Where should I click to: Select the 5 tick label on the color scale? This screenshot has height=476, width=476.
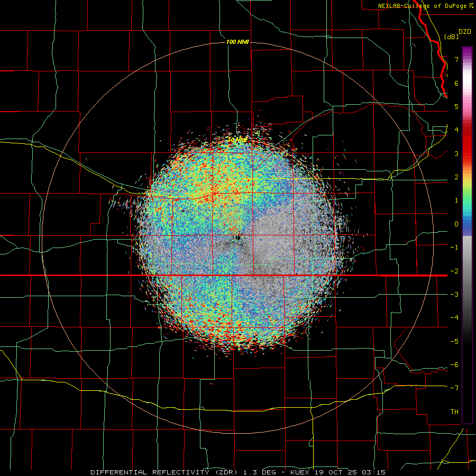[x=456, y=106]
